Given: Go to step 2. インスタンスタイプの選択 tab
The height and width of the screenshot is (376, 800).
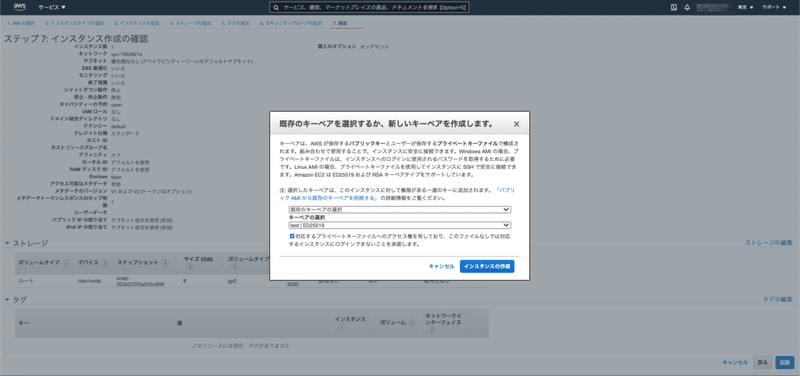Looking at the screenshot, I should coord(74,23).
